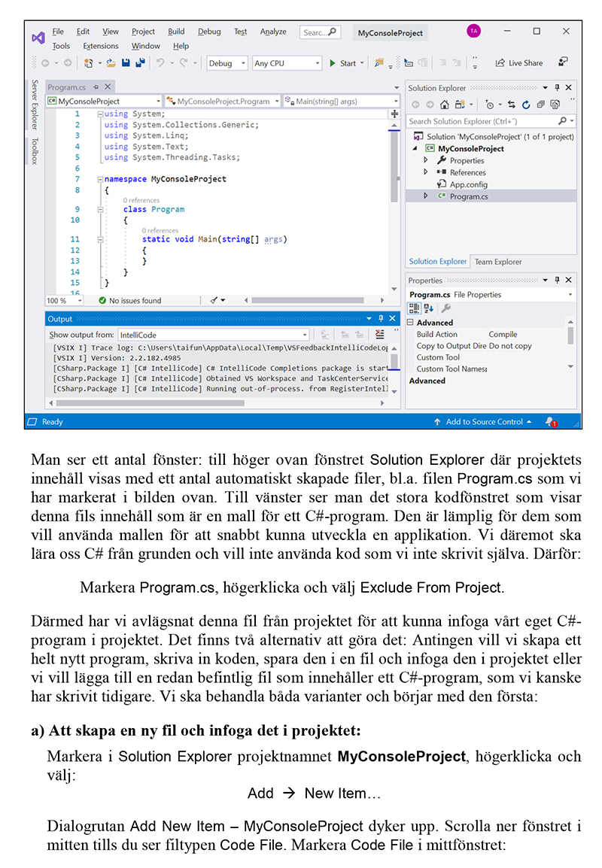Open the Main(string[] args) member dropdown
Viewport: 602px width, 868px height.
[342, 102]
